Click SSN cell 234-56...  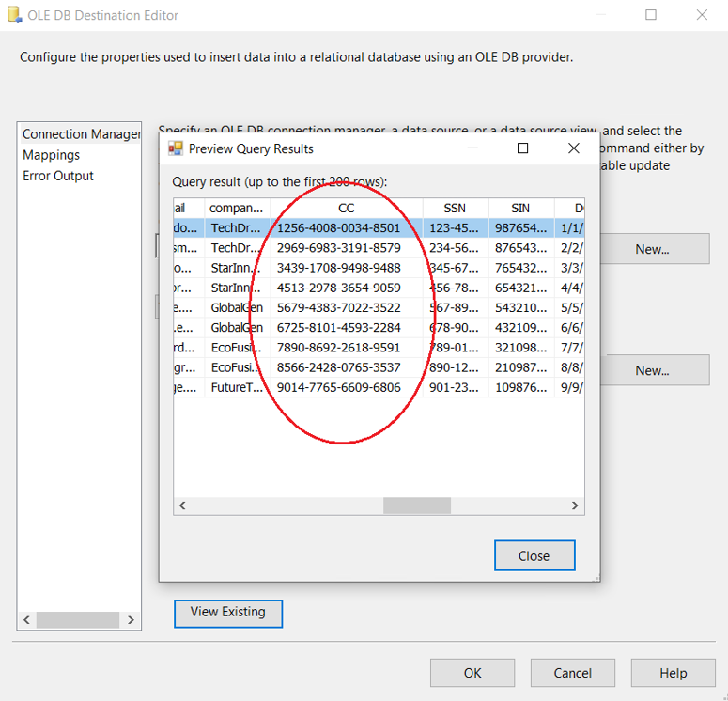455,247
